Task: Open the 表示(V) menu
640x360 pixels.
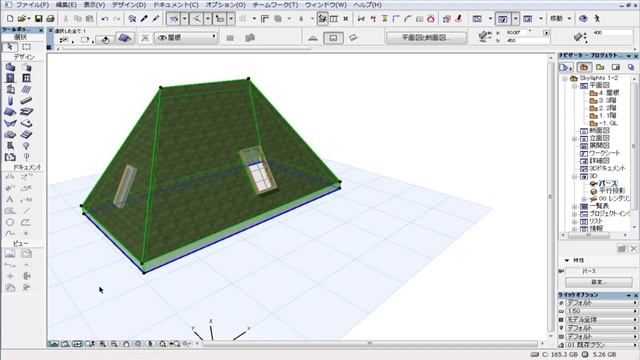Action: (x=94, y=5)
